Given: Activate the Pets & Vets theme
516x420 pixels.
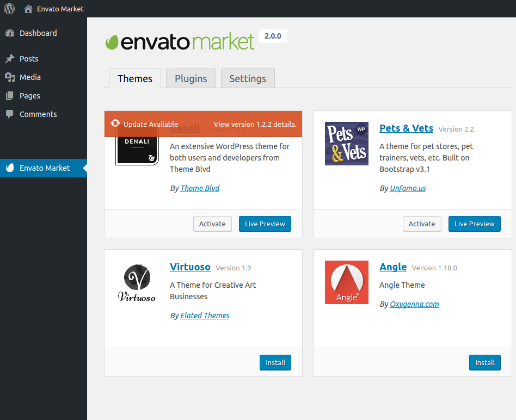Looking at the screenshot, I should tap(422, 224).
